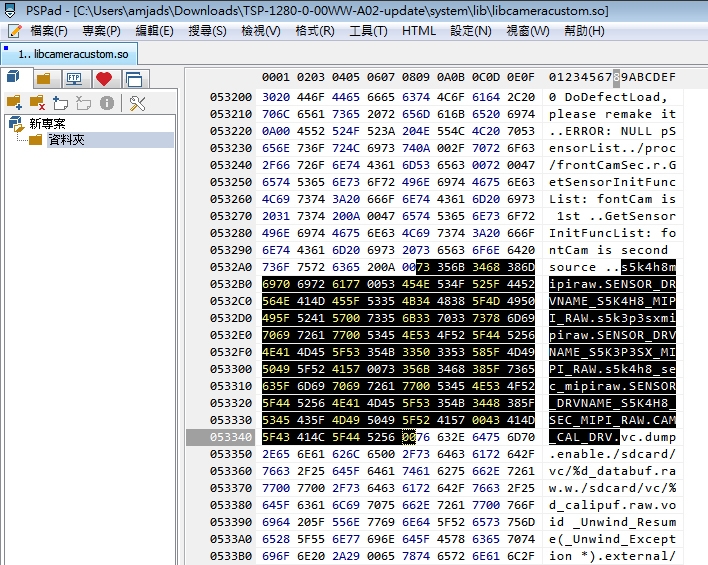Click ASCII text '..ERROR: NULL pS'
708x565 pixels.
(612, 131)
